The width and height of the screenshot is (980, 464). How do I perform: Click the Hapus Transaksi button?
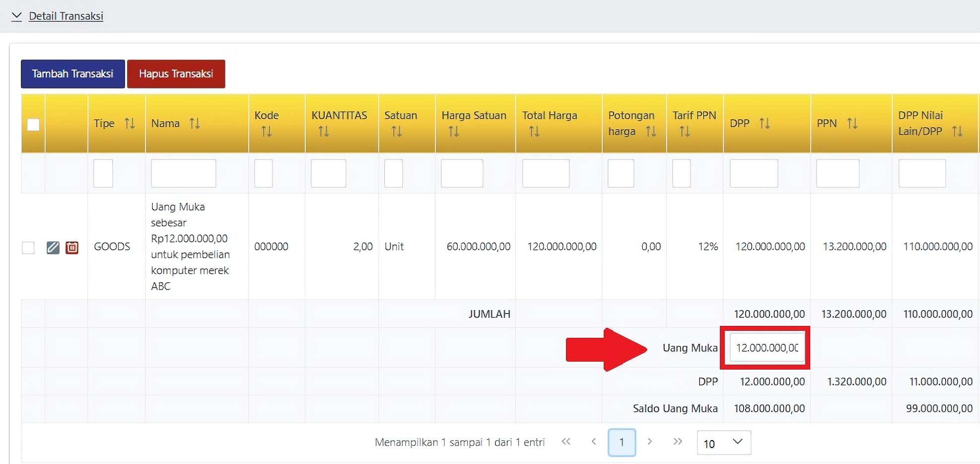(176, 74)
